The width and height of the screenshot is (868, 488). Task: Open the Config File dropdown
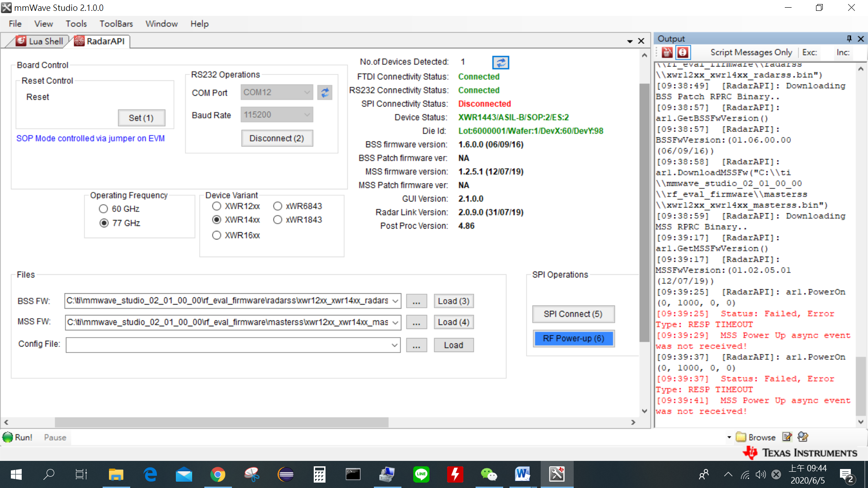[394, 345]
